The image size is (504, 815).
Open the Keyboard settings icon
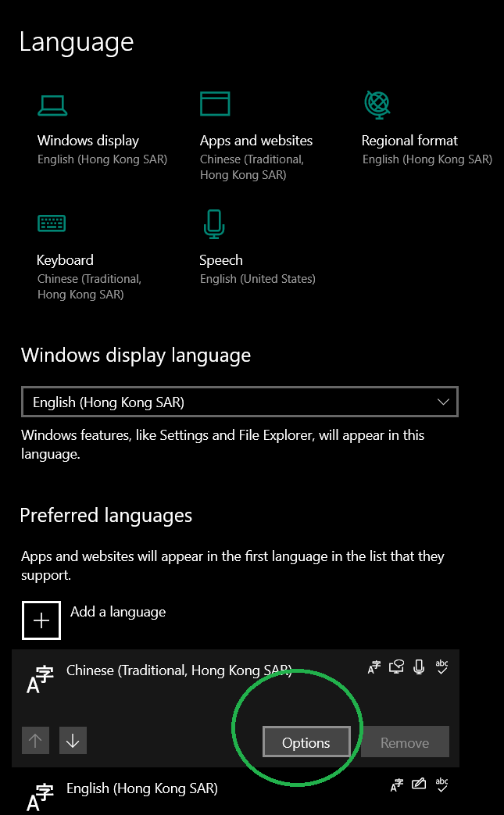point(52,223)
